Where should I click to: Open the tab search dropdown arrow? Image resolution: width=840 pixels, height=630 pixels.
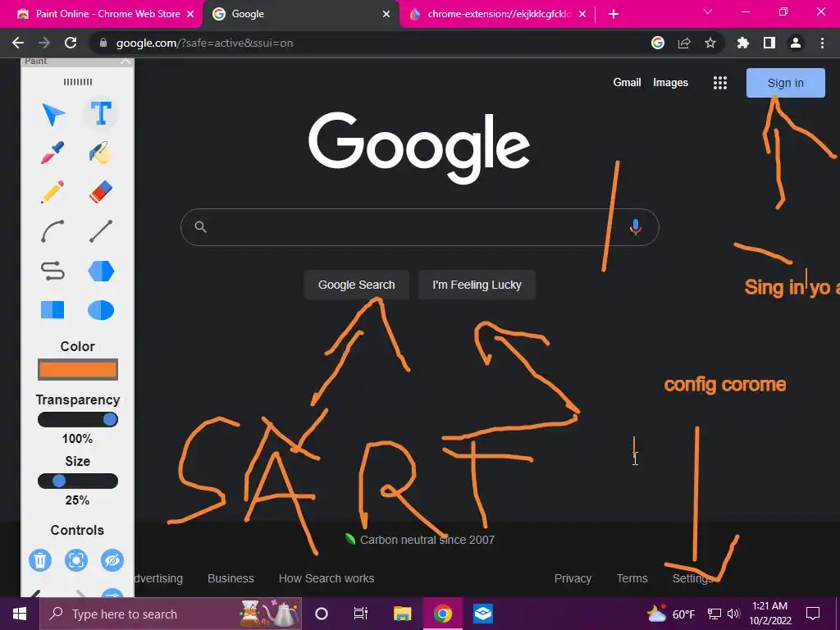(x=708, y=11)
